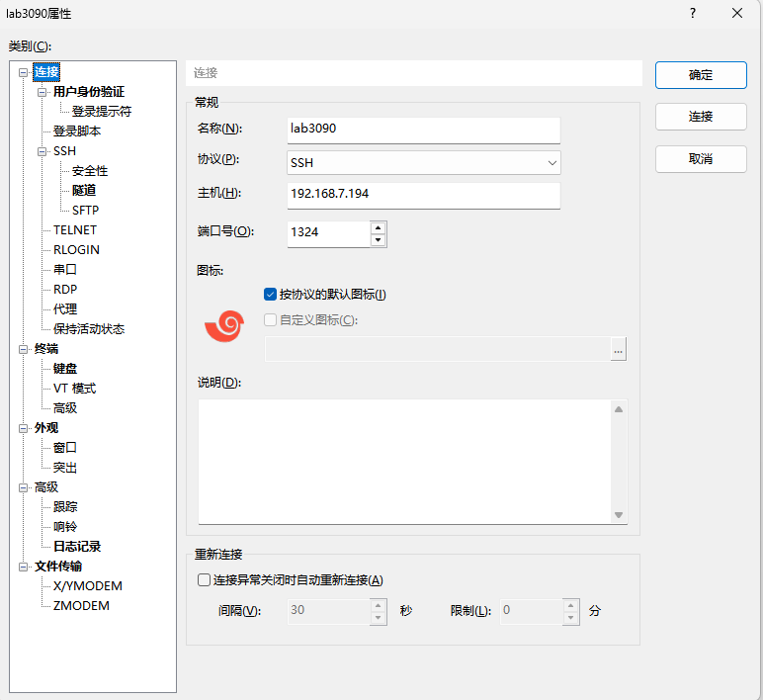The image size is (763, 700).
Task: Click the 端口号 field showing 1324
Action: (x=328, y=233)
